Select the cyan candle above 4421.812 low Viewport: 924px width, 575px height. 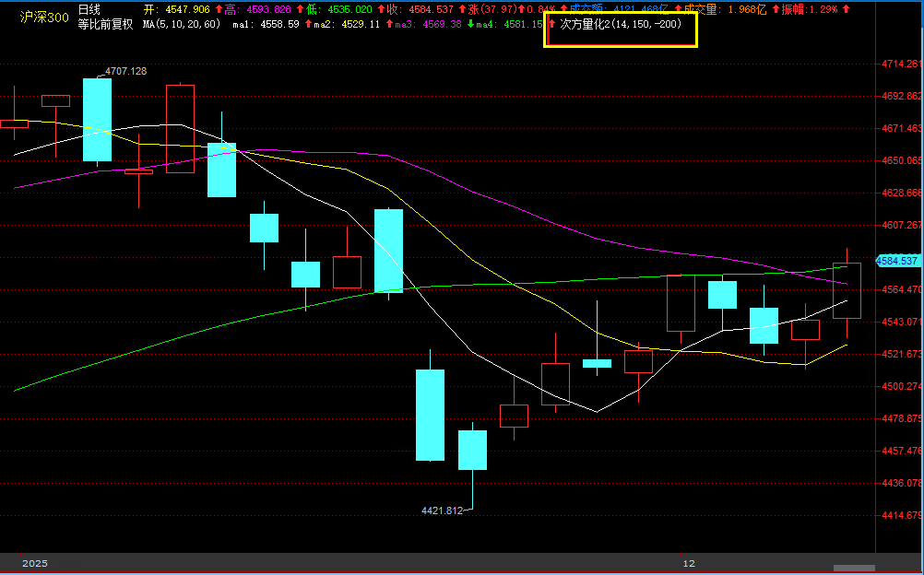click(472, 450)
